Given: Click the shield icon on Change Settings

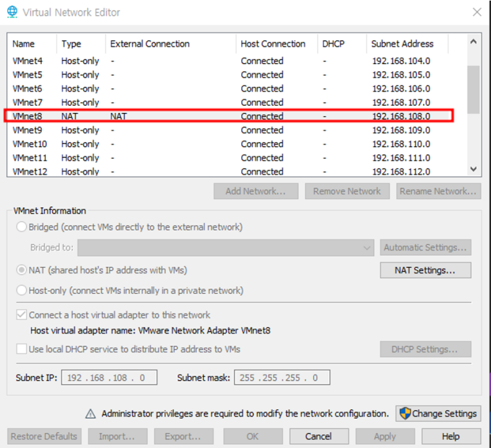Looking at the screenshot, I should coord(405,414).
